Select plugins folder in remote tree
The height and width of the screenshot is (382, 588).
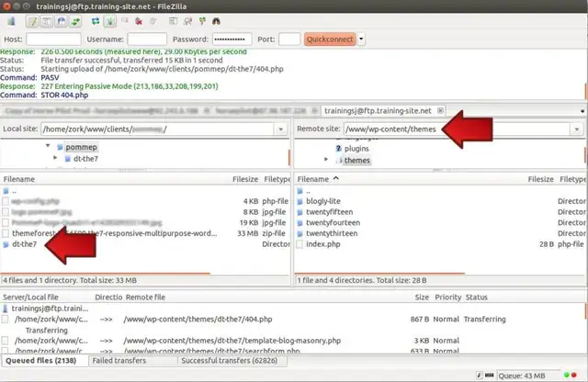(x=356, y=149)
